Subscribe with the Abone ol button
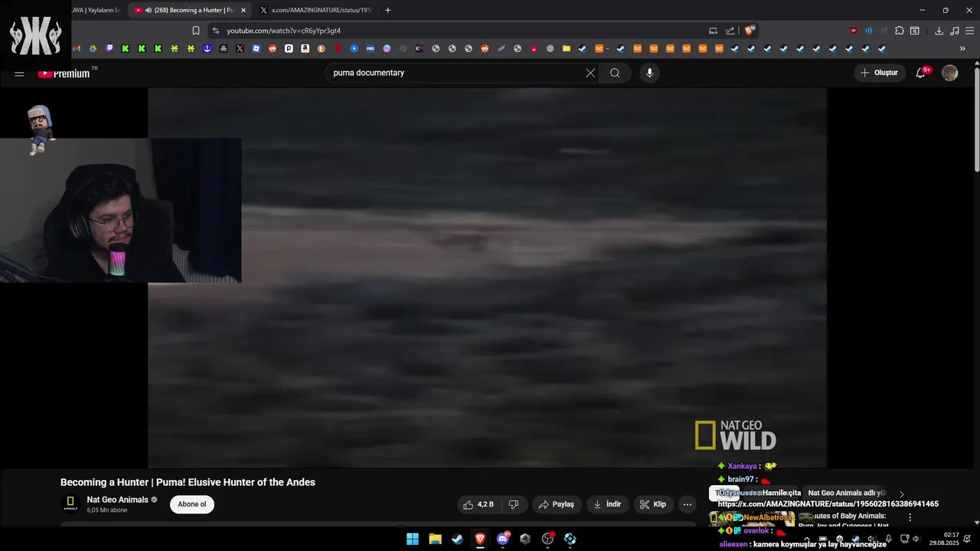The image size is (980, 551). tap(192, 504)
